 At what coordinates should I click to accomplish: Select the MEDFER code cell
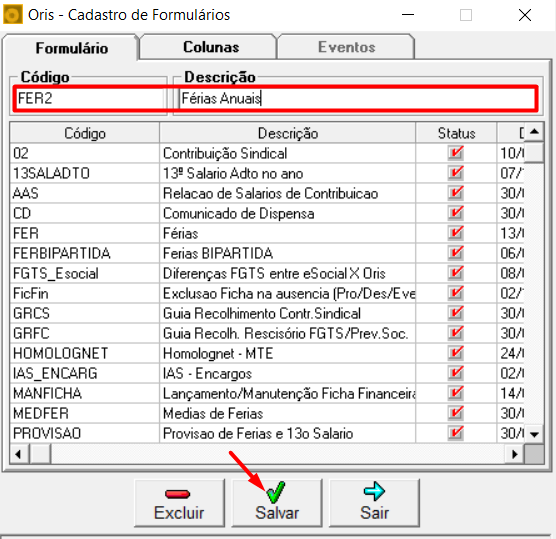85,413
